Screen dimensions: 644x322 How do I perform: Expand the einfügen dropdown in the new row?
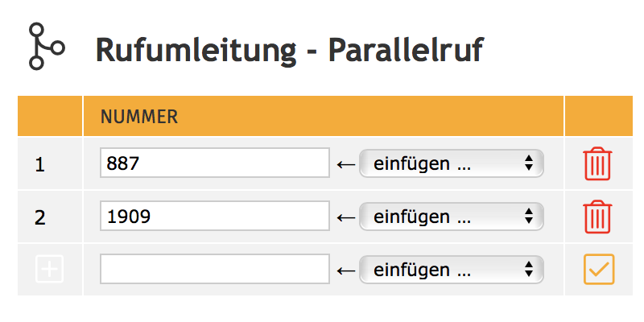click(451, 270)
